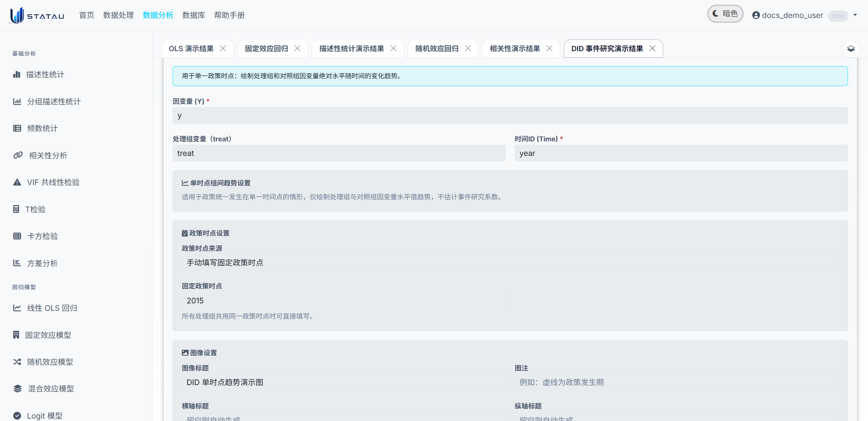The height and width of the screenshot is (421, 868).
Task: Click the user avatar icon
Action: pyautogui.click(x=756, y=15)
